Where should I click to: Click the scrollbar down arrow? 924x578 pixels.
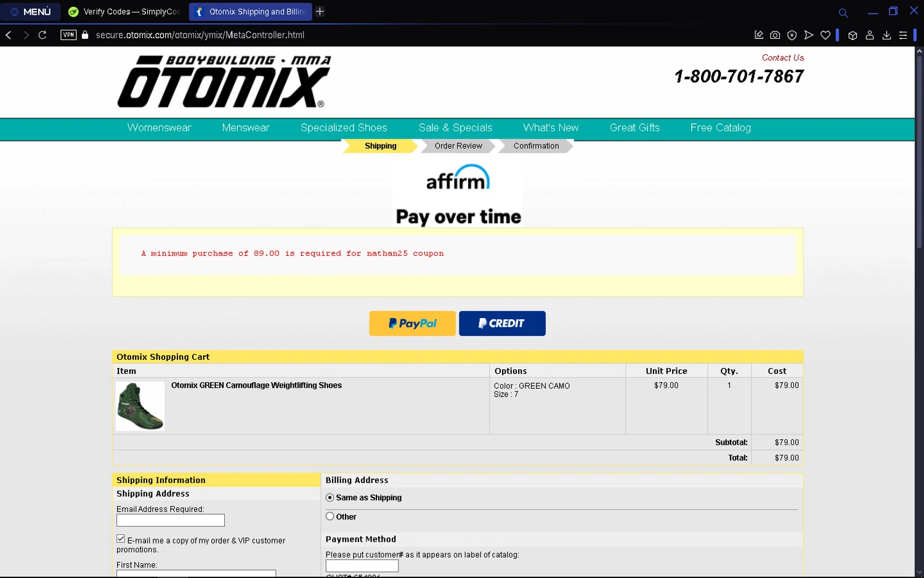919,572
